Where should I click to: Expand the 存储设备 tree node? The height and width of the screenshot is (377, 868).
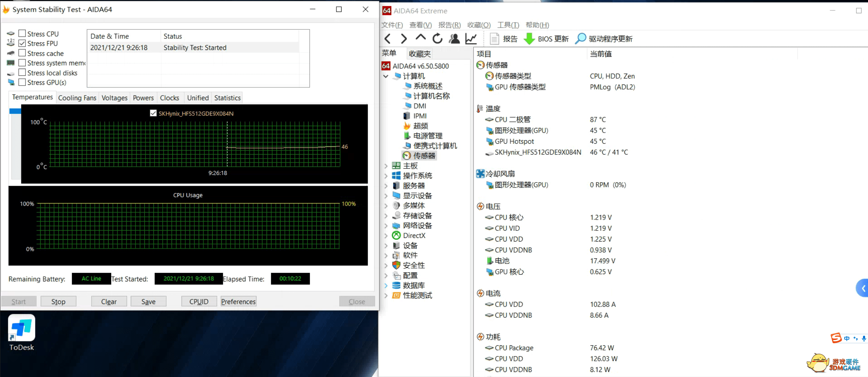point(386,216)
